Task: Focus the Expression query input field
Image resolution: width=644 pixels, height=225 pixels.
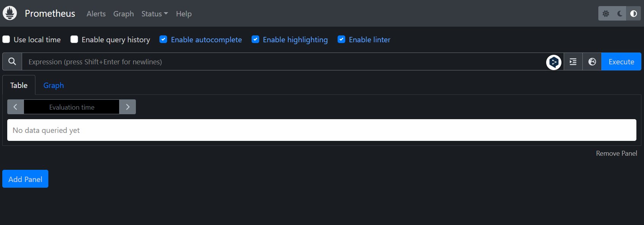Action: click(284, 62)
